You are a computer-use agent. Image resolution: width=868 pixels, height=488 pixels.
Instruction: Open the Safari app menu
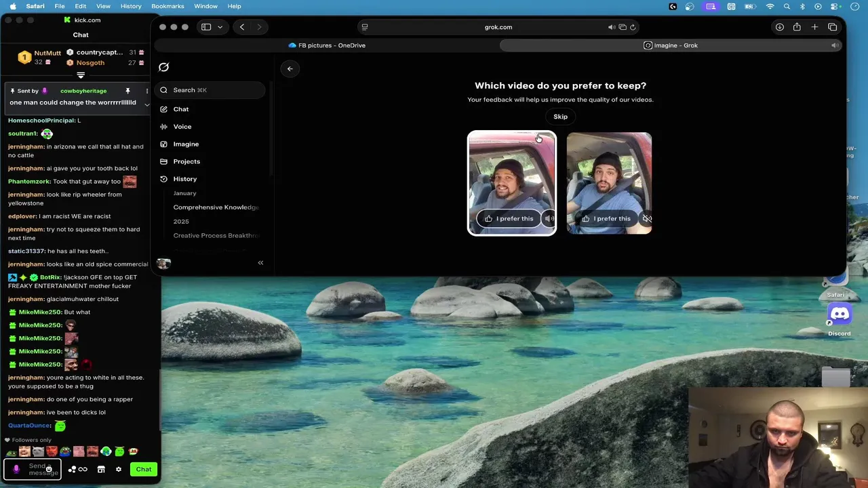click(35, 6)
